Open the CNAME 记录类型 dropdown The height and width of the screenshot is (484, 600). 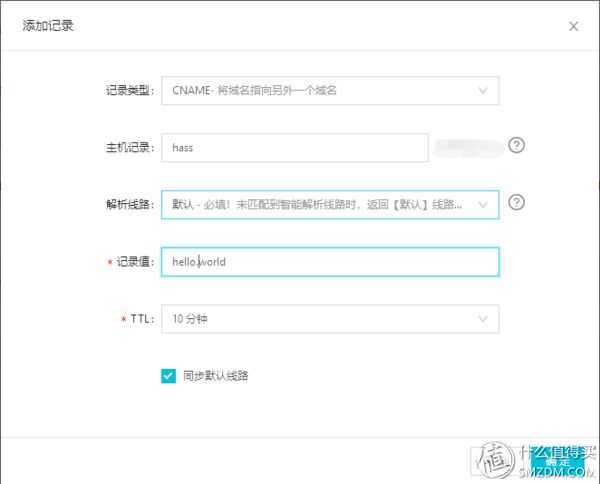click(330, 91)
